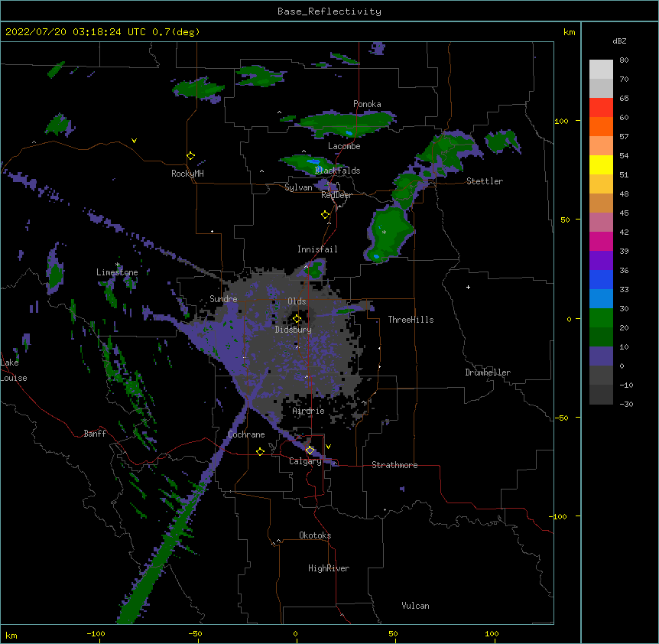Click the -100 tick on the bottom axis

click(x=96, y=634)
